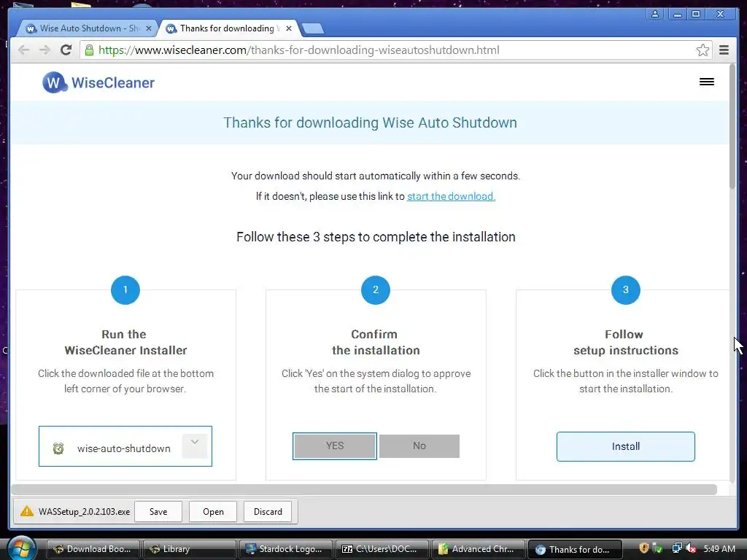This screenshot has height=560, width=747.
Task: Click the YES button in step 2
Action: coord(334,446)
